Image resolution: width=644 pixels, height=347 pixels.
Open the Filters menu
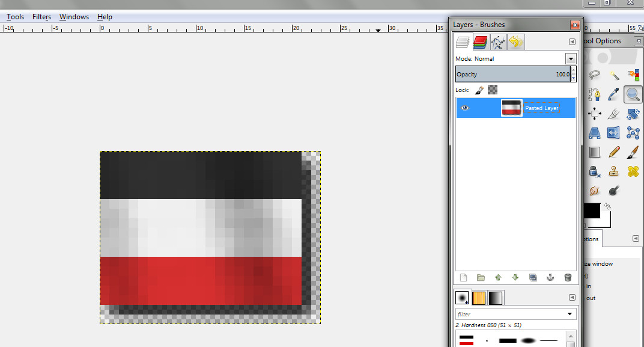[x=41, y=17]
